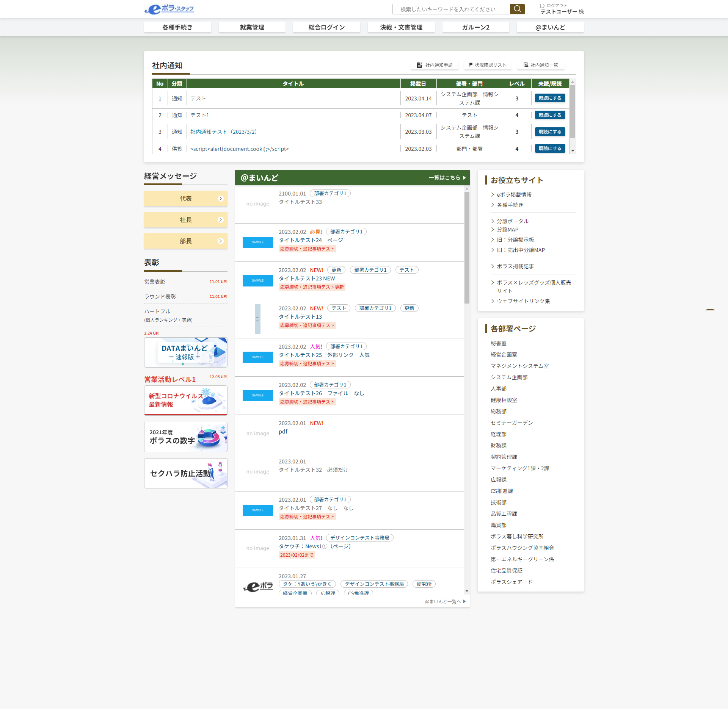Open 新型コロナウイルス最新情報 banner
Image resolution: width=728 pixels, height=709 pixels.
186,400
